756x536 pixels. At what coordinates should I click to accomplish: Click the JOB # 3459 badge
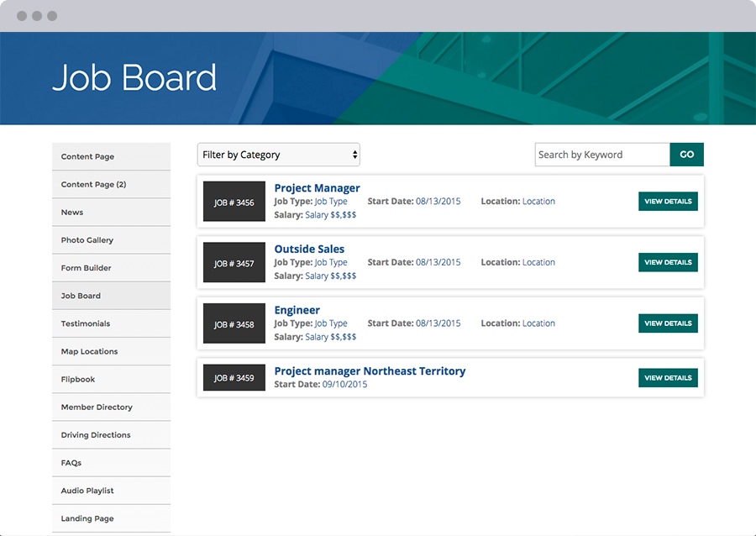tap(234, 378)
